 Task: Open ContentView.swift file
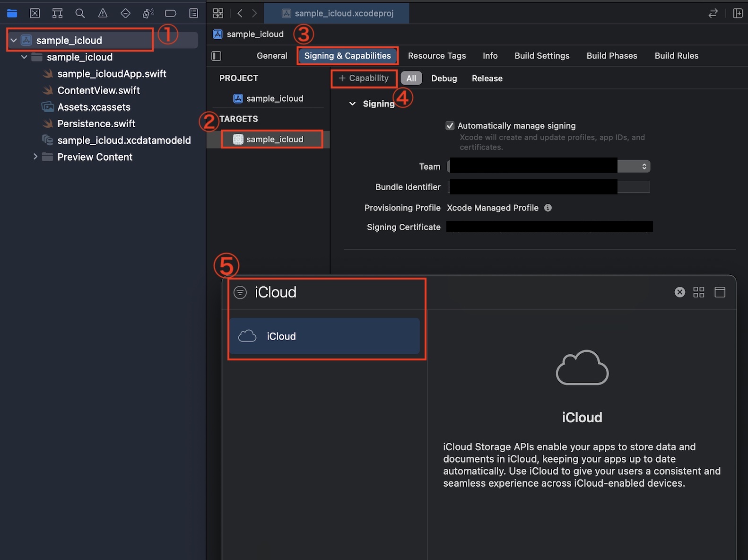click(x=98, y=90)
